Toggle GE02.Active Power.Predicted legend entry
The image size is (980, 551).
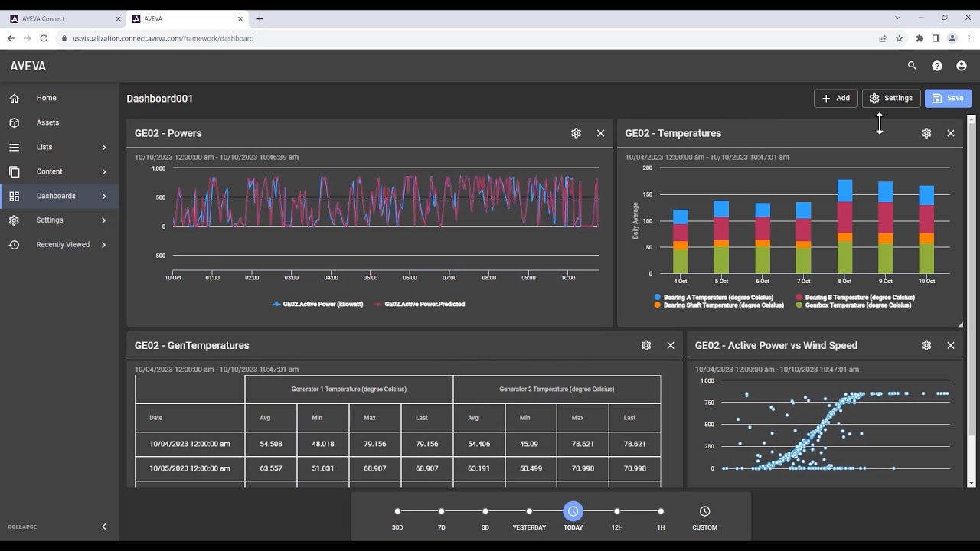pos(420,304)
